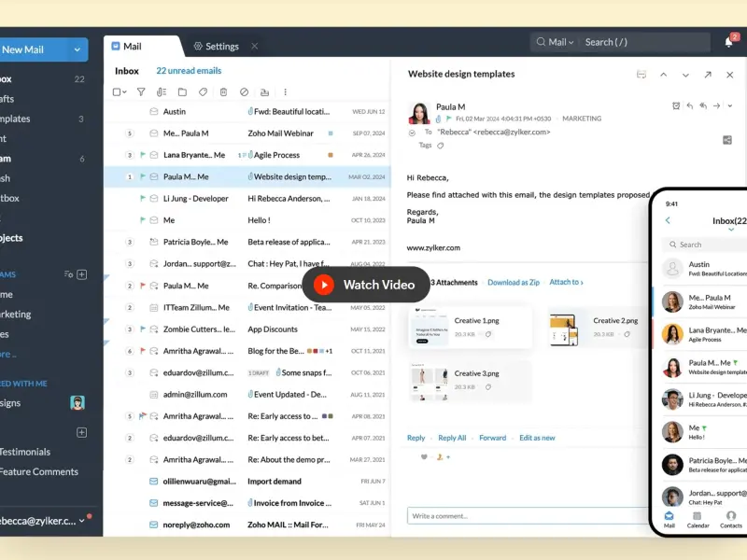Click the move to folder icon
747x560 pixels.
182,92
